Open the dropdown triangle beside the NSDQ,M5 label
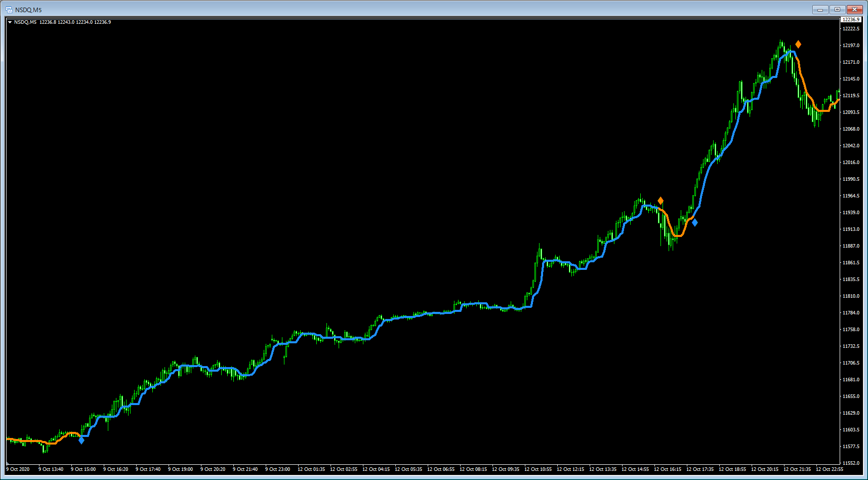Screen dimensions: 868x480 pyautogui.click(x=10, y=22)
